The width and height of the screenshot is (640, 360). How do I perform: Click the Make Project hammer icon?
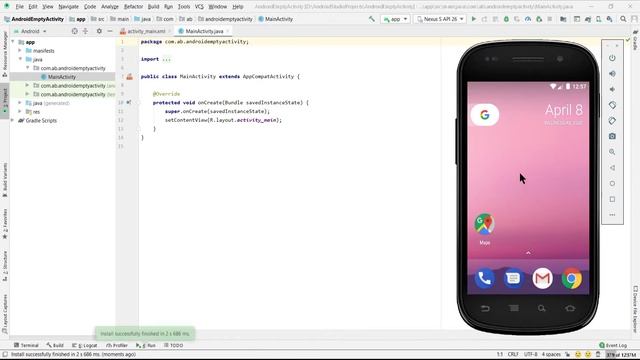click(371, 19)
